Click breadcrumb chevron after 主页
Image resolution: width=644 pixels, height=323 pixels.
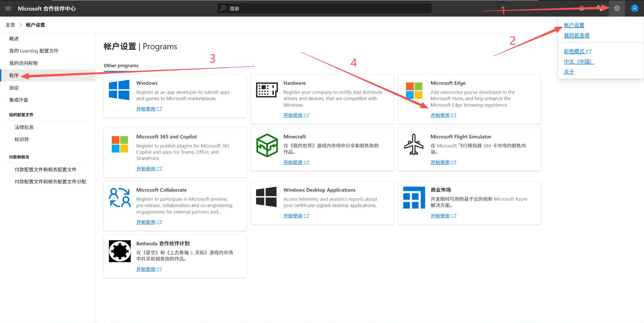[21, 25]
